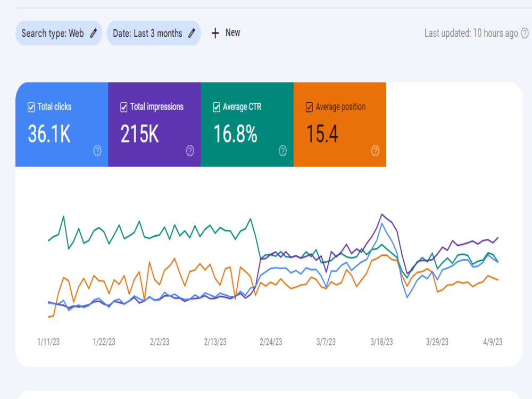Edit the Date: Last 3 months pencil
The image size is (532, 399).
192,33
